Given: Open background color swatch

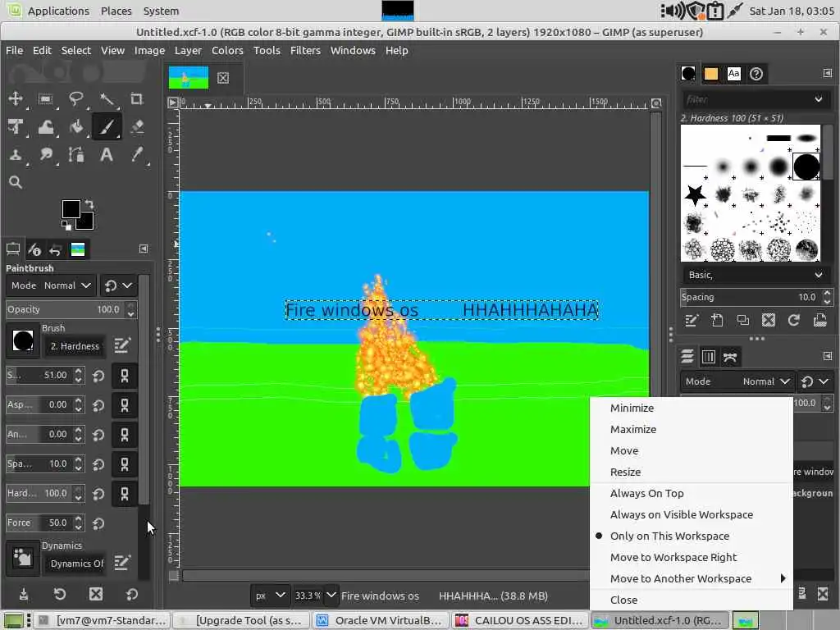Looking at the screenshot, I should pyautogui.click(x=88, y=222).
